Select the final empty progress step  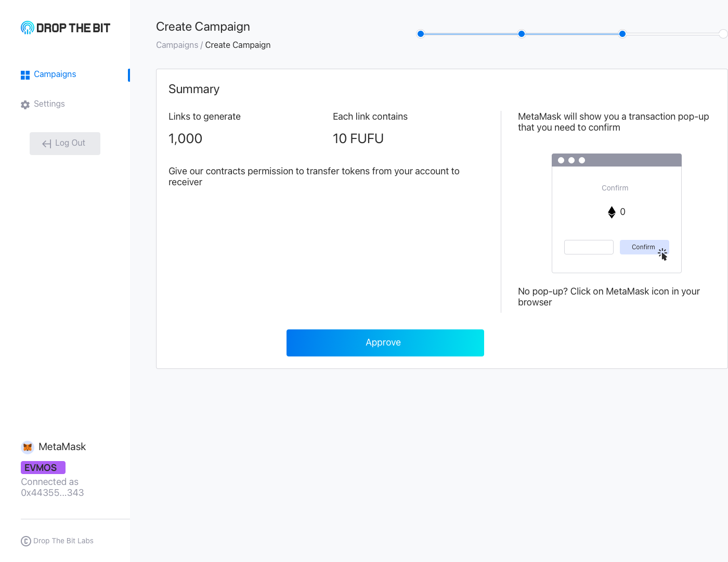[723, 34]
